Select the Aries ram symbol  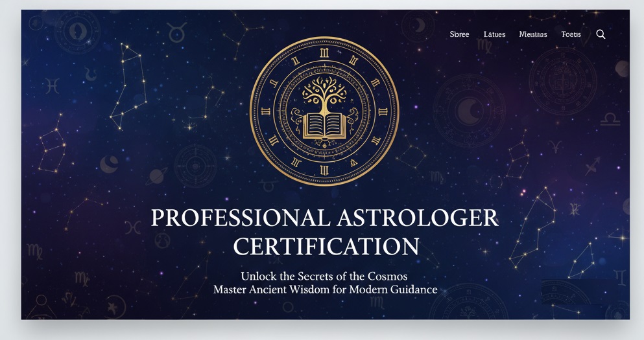click(555, 146)
